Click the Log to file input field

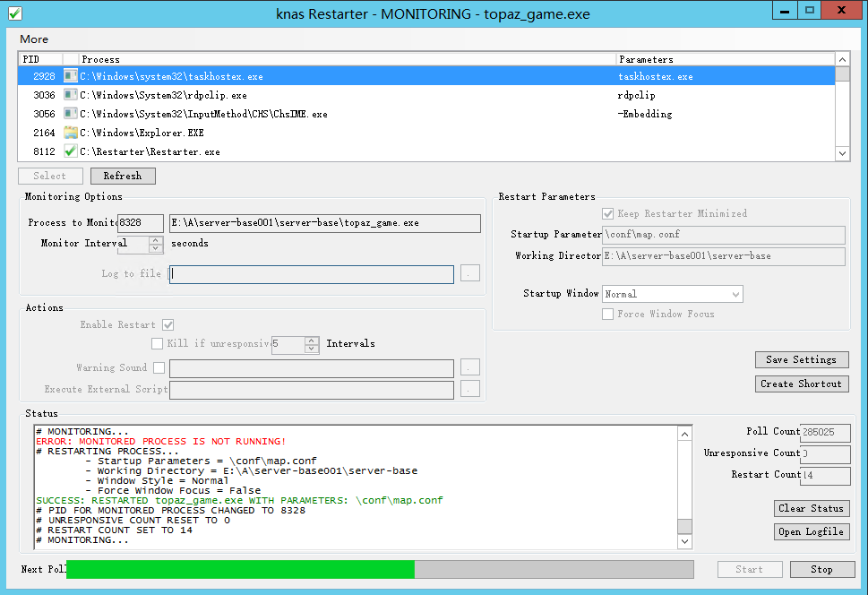point(312,274)
